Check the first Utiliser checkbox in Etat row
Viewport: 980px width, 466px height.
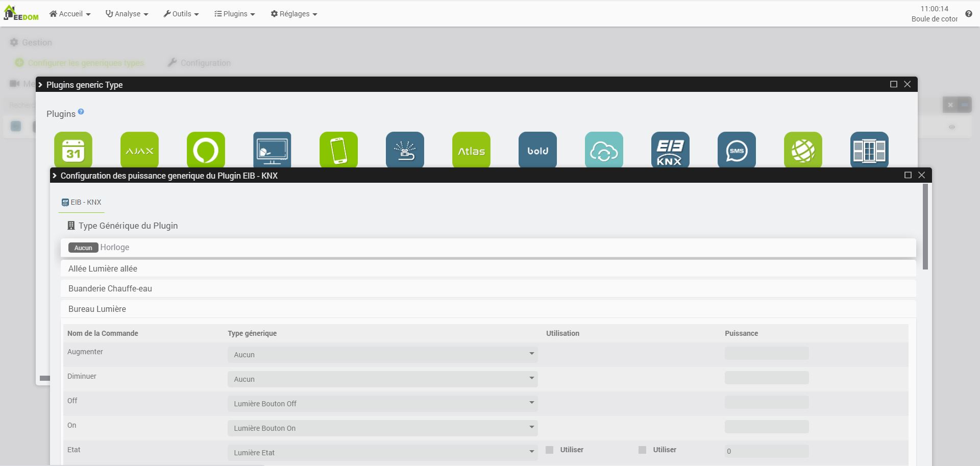[x=550, y=450]
